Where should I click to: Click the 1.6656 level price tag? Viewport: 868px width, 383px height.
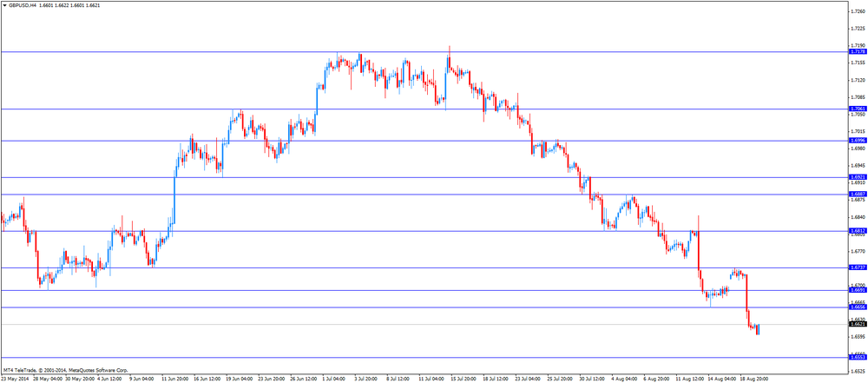pyautogui.click(x=858, y=307)
